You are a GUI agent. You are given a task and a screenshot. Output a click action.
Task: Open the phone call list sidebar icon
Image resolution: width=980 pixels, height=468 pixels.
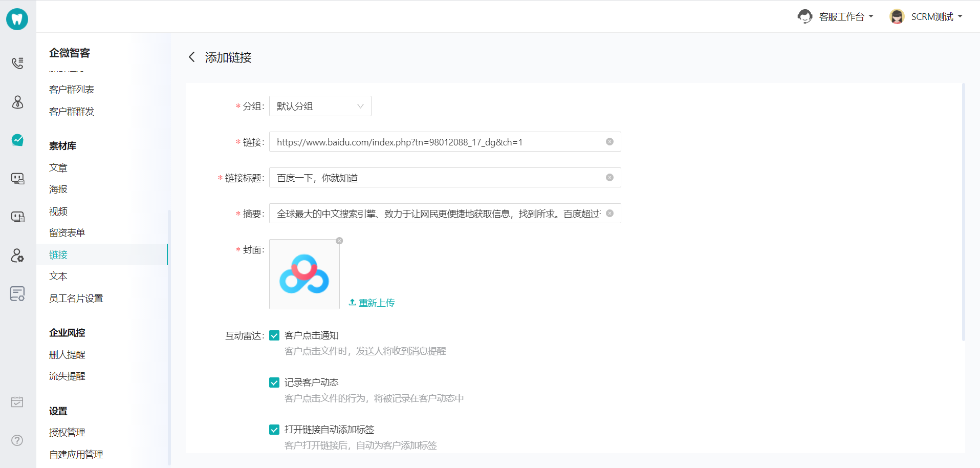tap(17, 63)
